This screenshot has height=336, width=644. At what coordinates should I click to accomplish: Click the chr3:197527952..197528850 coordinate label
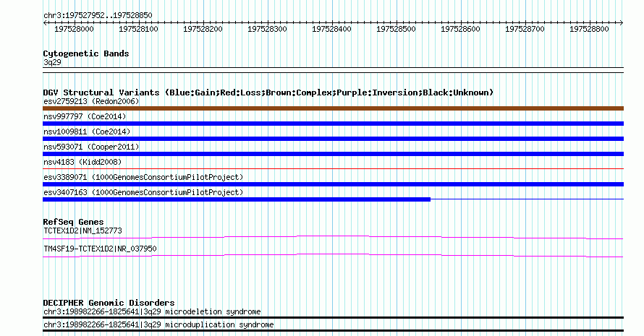click(x=98, y=15)
